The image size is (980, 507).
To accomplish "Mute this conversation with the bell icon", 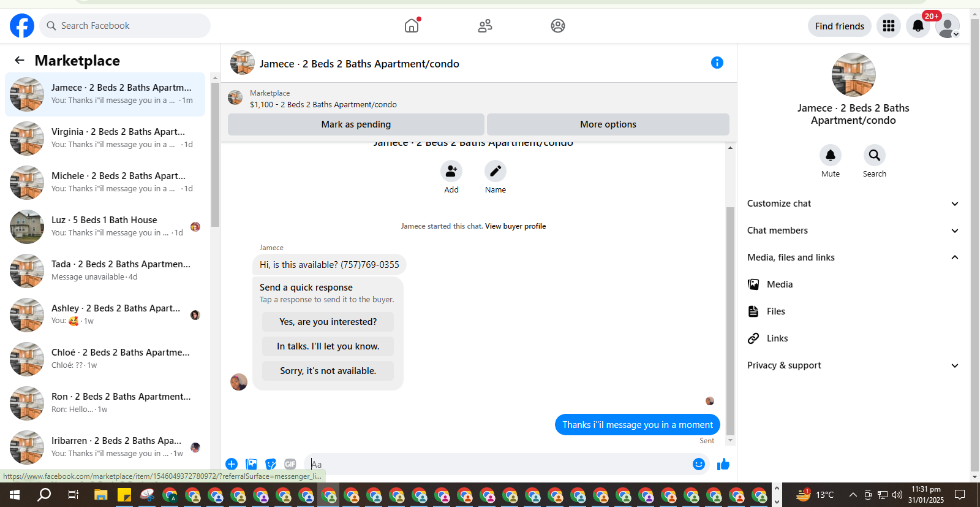I will click(831, 155).
